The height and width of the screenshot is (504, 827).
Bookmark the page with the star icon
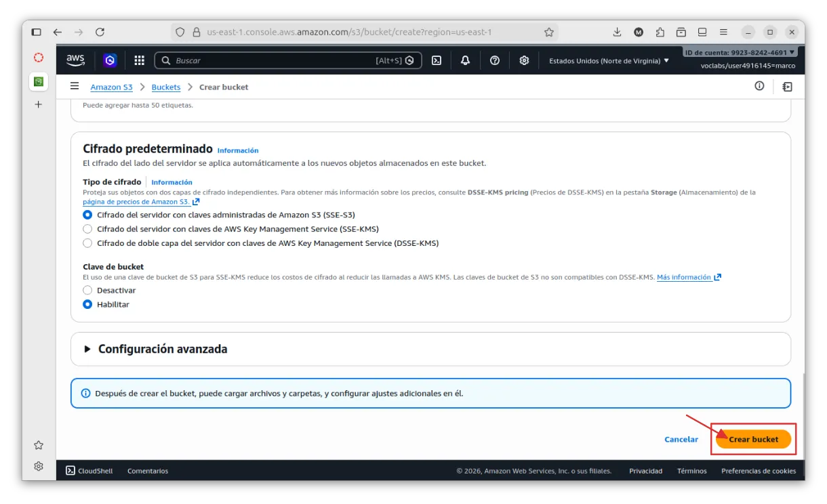tap(549, 32)
